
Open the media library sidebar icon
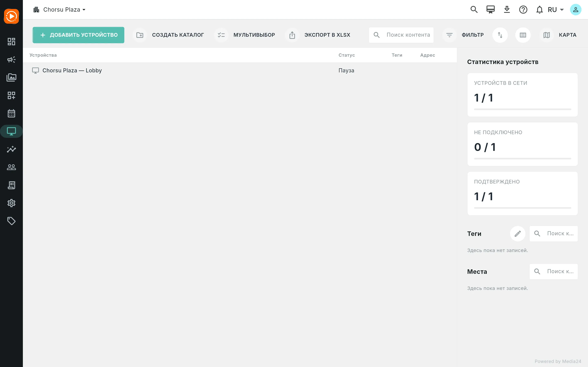pos(11,77)
